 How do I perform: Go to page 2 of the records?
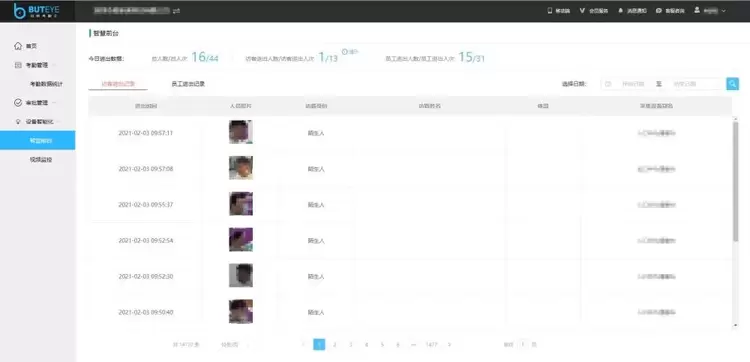335,344
